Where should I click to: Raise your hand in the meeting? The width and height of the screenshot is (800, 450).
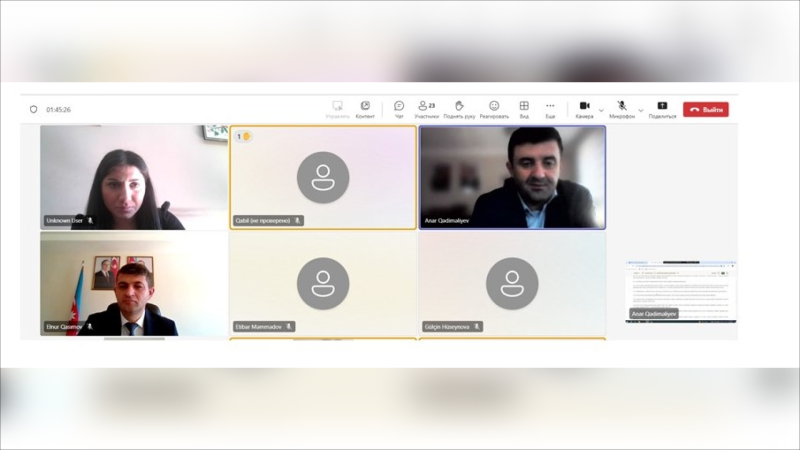pyautogui.click(x=459, y=109)
